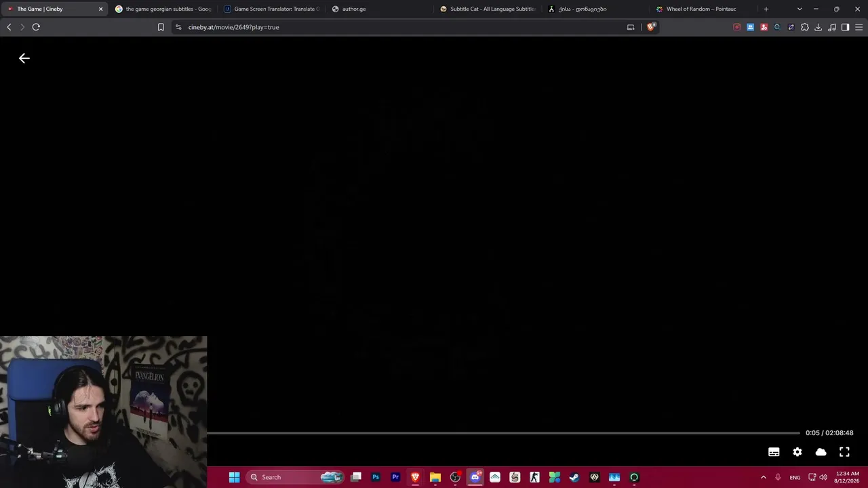The width and height of the screenshot is (868, 488).
Task: Open the player settings gear
Action: (797, 452)
